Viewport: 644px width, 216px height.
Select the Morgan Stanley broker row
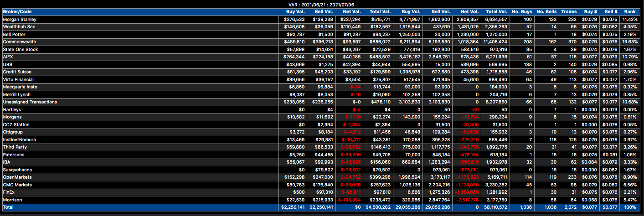pos(322,20)
